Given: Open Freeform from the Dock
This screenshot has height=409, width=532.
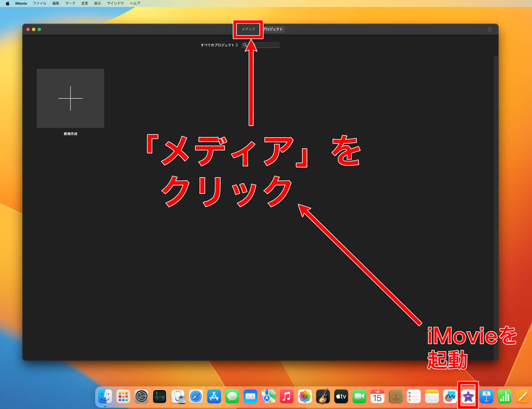Looking at the screenshot, I should 450,396.
